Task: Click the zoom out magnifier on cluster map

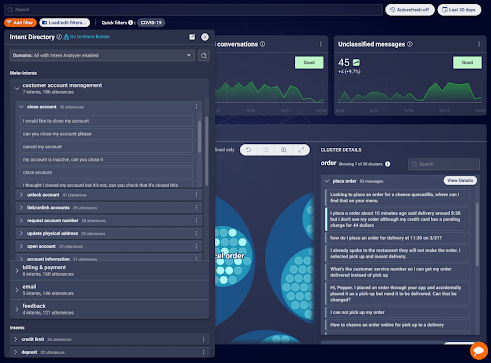Action: point(266,150)
